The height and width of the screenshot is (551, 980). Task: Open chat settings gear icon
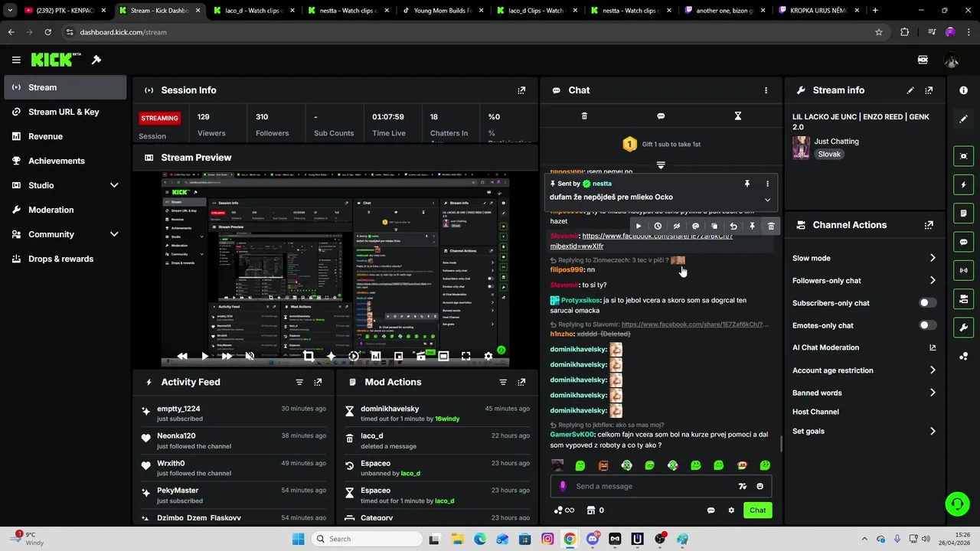click(731, 510)
